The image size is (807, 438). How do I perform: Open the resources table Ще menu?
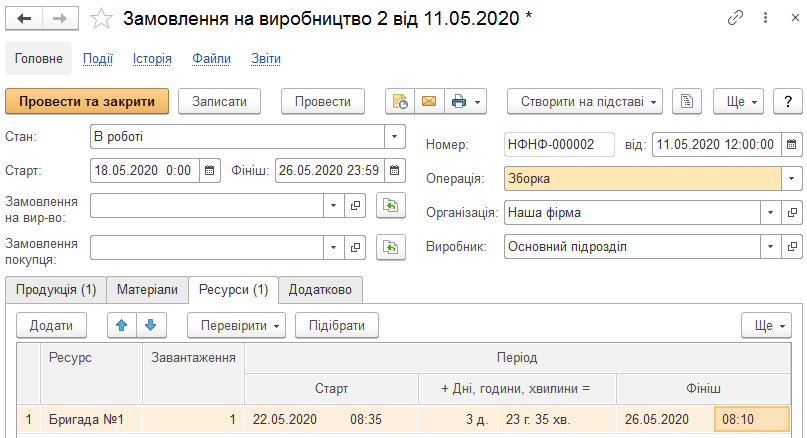[766, 325]
